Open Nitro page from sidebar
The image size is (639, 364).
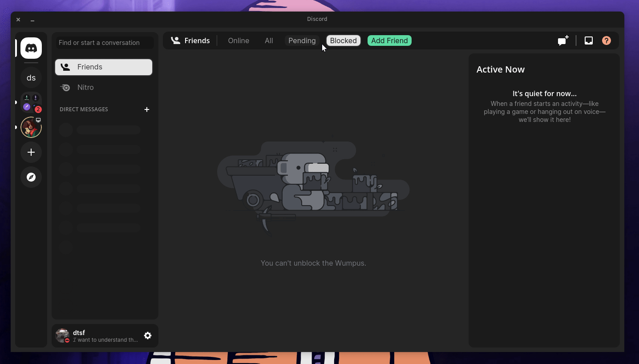point(104,88)
